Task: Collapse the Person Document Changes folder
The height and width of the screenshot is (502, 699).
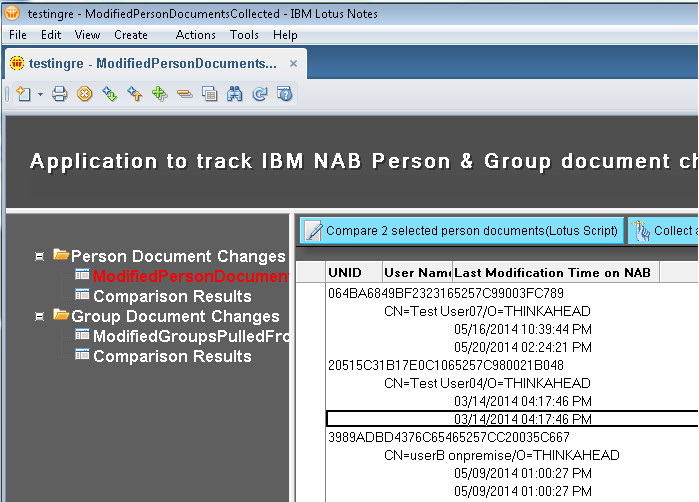Action: 39,256
